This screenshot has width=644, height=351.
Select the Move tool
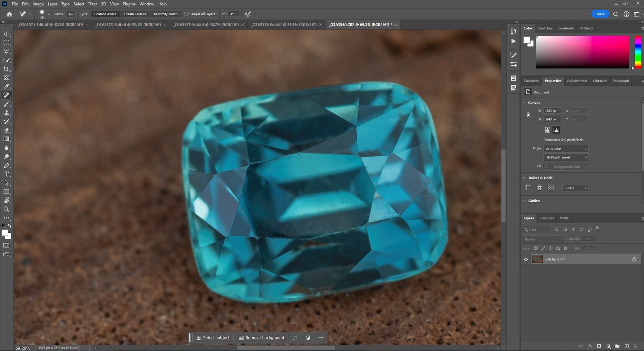point(6,34)
